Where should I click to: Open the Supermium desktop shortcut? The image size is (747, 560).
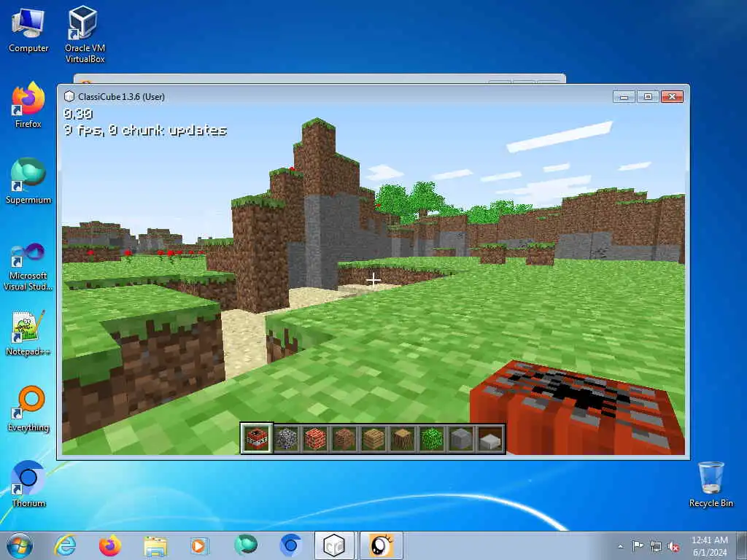coord(28,181)
